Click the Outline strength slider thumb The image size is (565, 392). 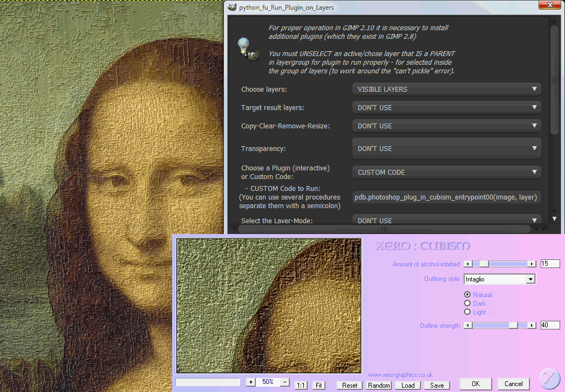[513, 325]
